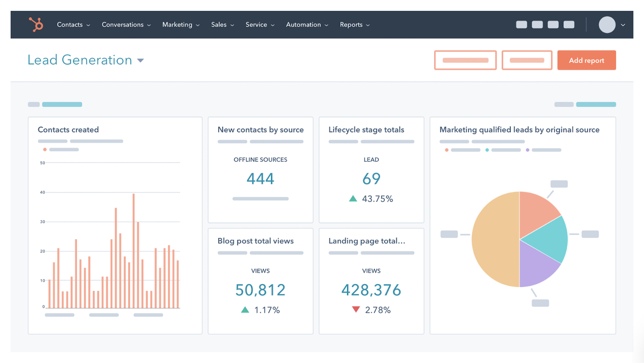The height and width of the screenshot is (363, 644).
Task: Click the Add report button
Action: coord(586,60)
